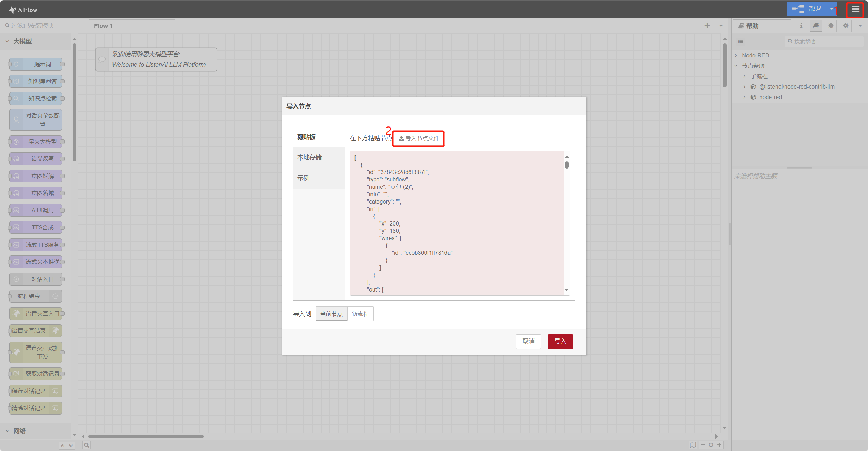Image resolution: width=868 pixels, height=451 pixels.
Task: Toggle the help table-of-contents list icon
Action: click(x=741, y=42)
